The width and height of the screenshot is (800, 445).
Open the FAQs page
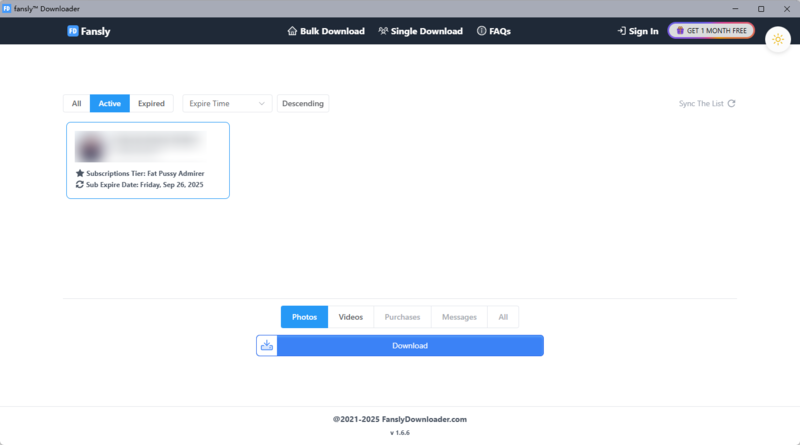(493, 31)
